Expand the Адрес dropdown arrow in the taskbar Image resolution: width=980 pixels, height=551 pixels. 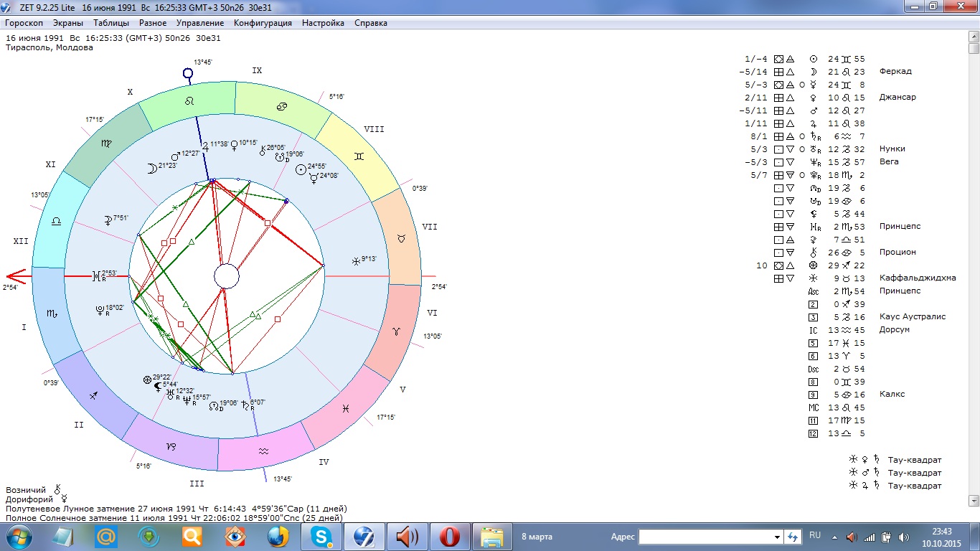pos(777,537)
